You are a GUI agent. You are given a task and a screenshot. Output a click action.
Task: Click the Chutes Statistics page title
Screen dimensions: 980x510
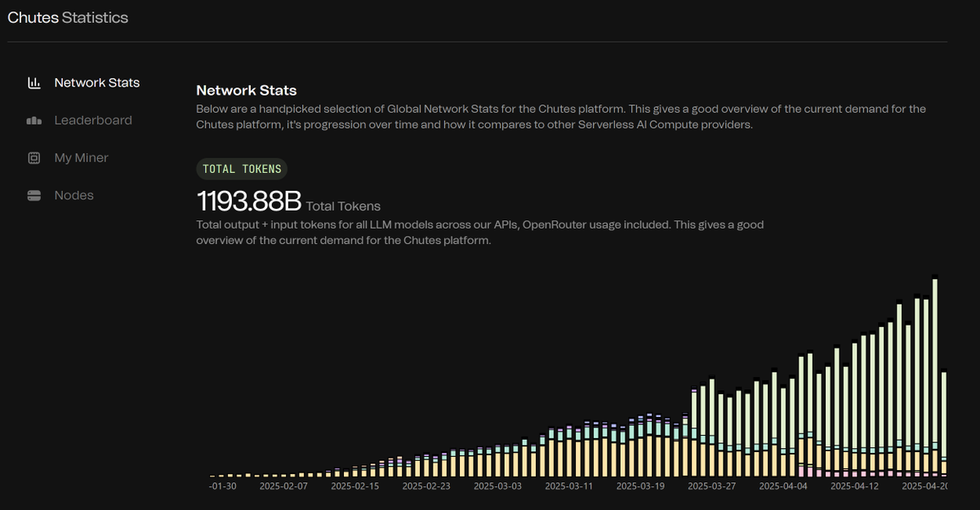coord(68,17)
